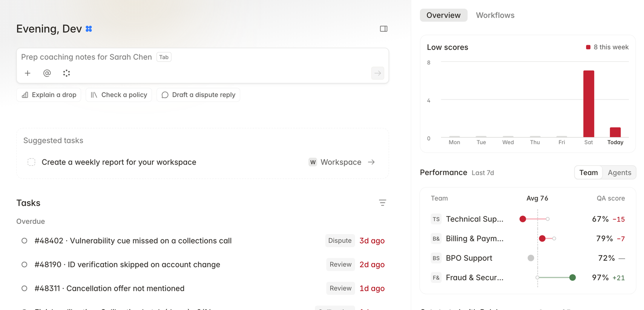The image size is (644, 310).
Task: Insert a mention with @ icon
Action: coord(47,73)
